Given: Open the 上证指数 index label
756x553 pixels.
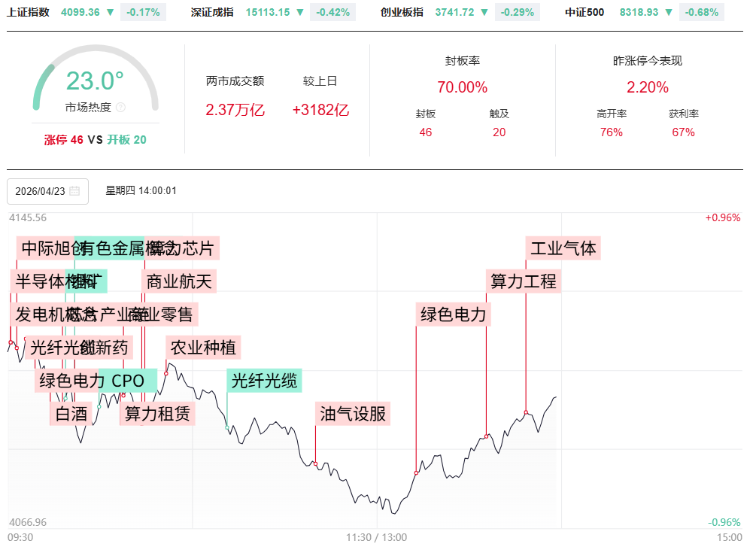Looking at the screenshot, I should click(x=29, y=13).
